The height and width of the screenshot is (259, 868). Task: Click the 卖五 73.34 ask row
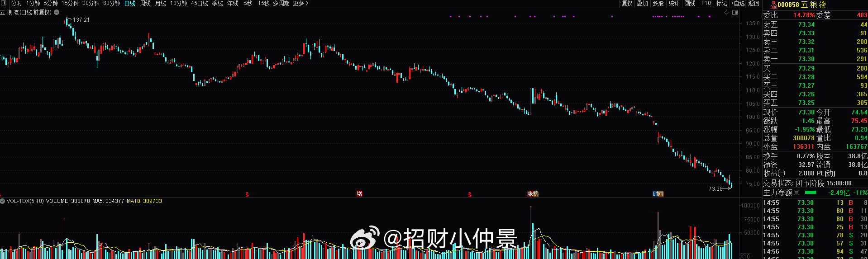click(x=815, y=24)
